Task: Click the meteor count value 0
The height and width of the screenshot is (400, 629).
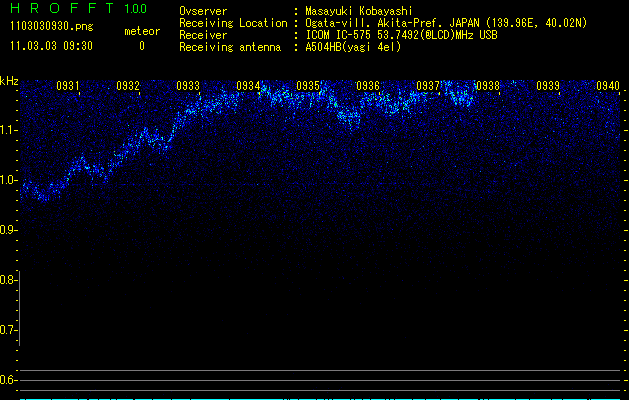Action: [142, 46]
